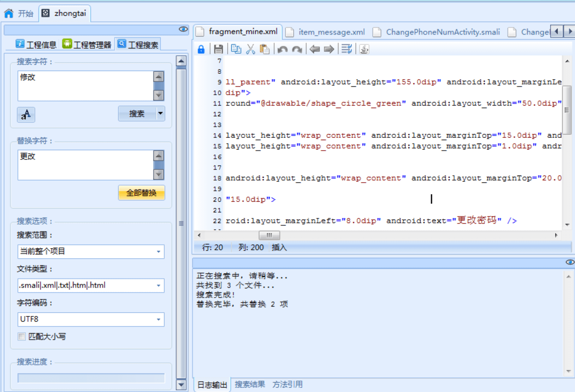This screenshot has height=392, width=575.
Task: Navigate forward with right arrow icon
Action: tap(329, 49)
